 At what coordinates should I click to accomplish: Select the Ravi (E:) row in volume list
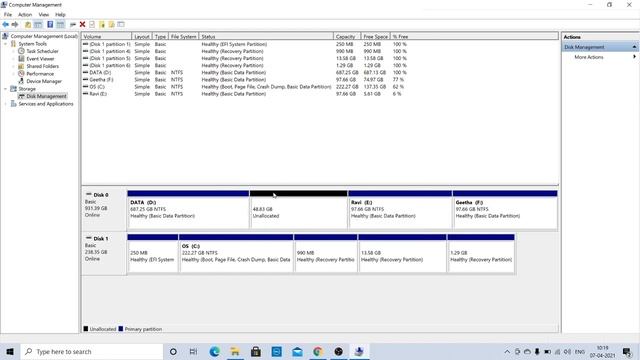(x=244, y=94)
